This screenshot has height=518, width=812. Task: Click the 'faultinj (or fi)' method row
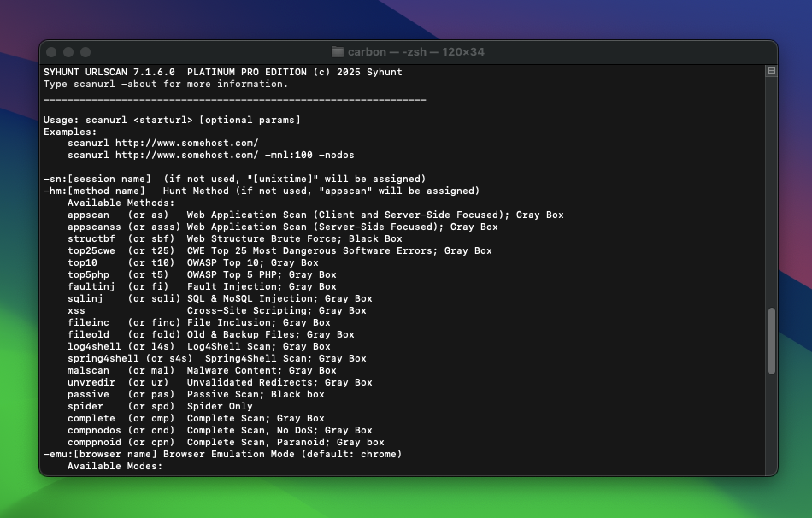pos(202,286)
